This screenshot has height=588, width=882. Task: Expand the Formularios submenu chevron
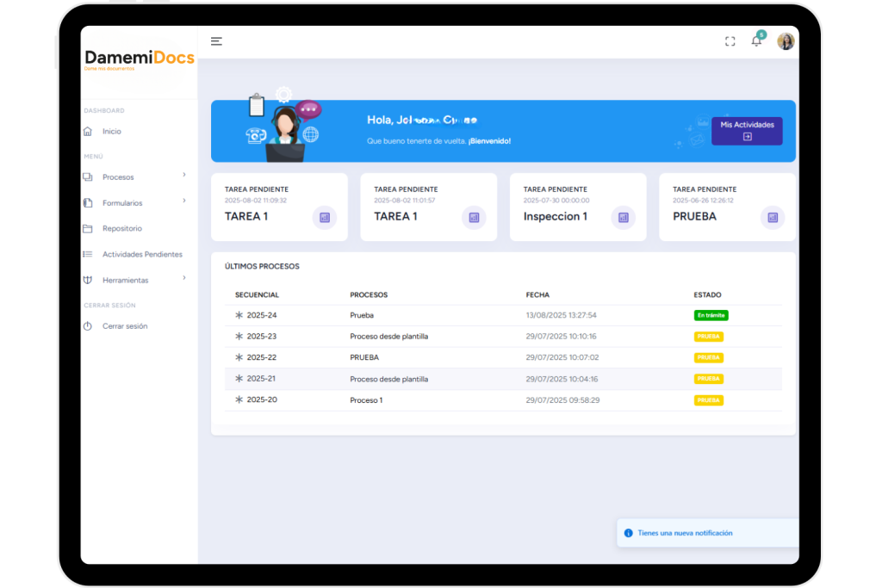[x=184, y=201]
